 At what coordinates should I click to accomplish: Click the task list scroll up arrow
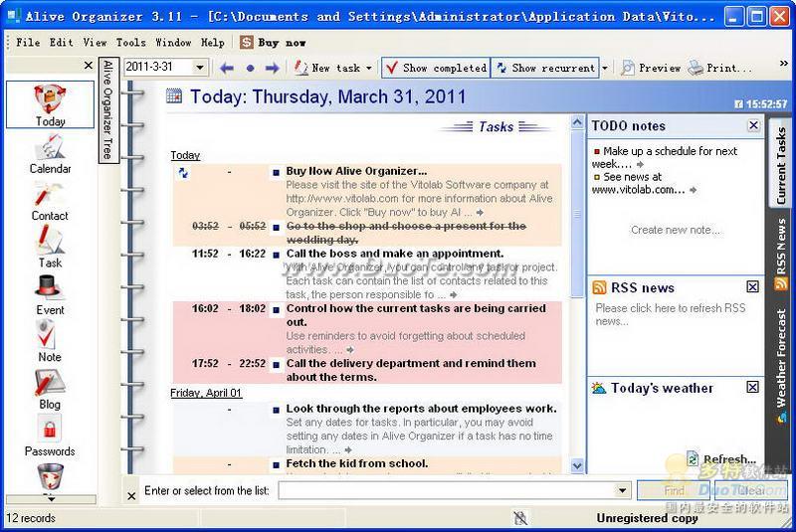tap(577, 122)
